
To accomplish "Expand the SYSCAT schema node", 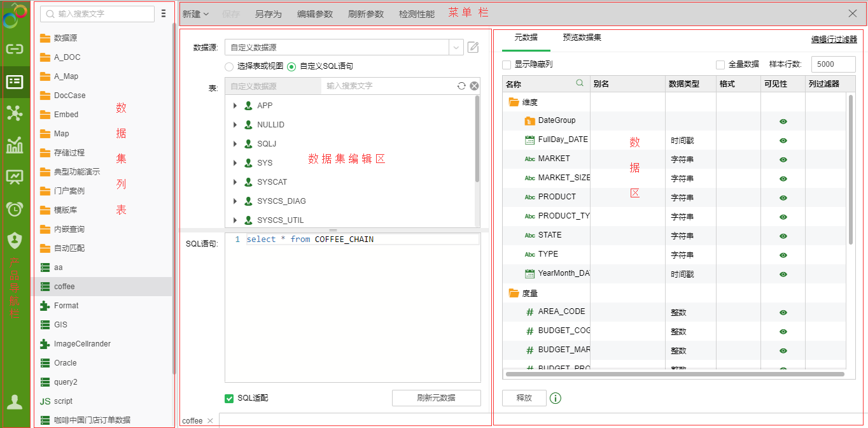I will [235, 182].
